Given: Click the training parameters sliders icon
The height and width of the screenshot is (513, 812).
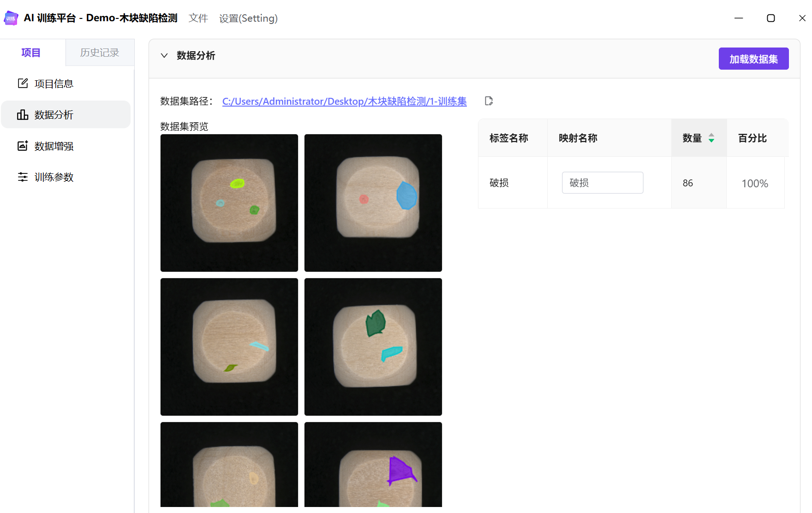Looking at the screenshot, I should (23, 177).
